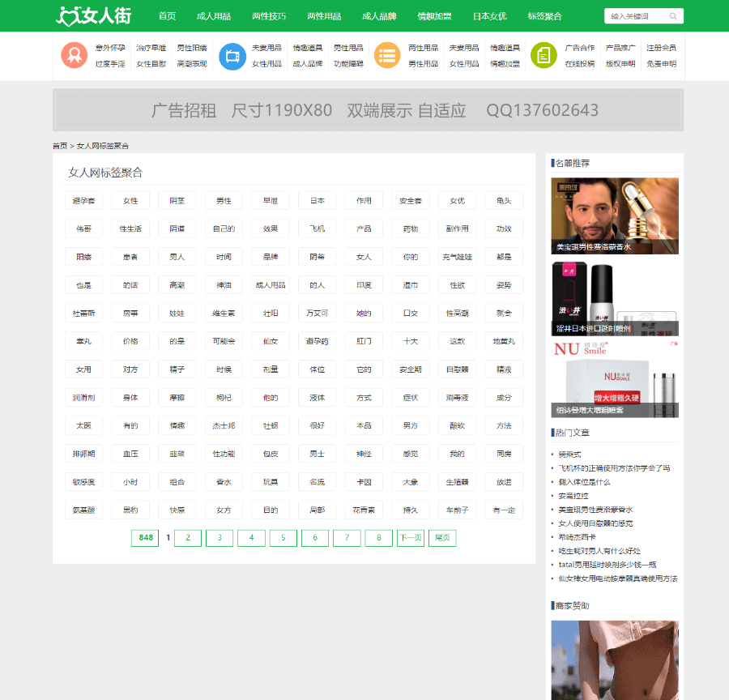Open the 注册会员 link

click(661, 48)
